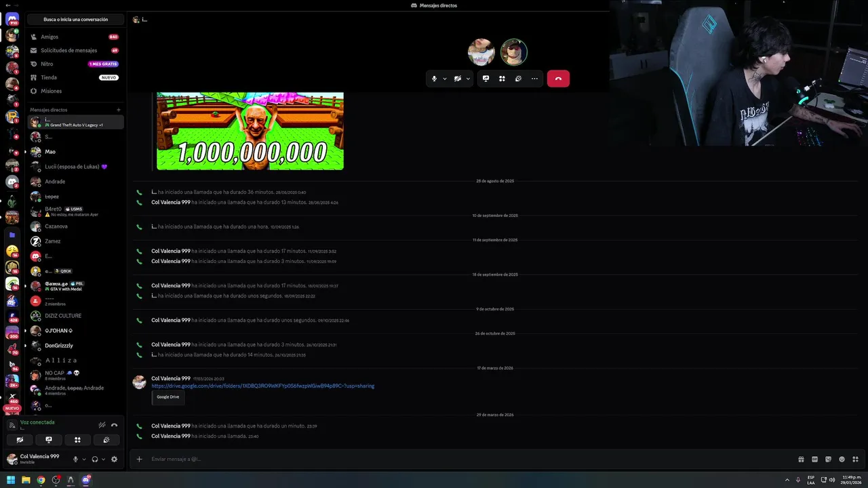Open volume control in system tray
This screenshot has height=488, width=868.
coord(833,480)
